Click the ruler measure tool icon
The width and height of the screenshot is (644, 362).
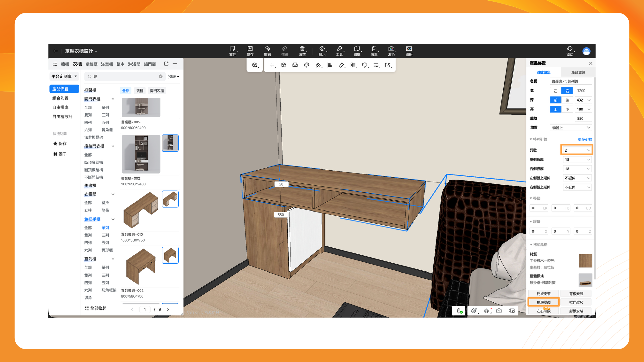(341, 65)
